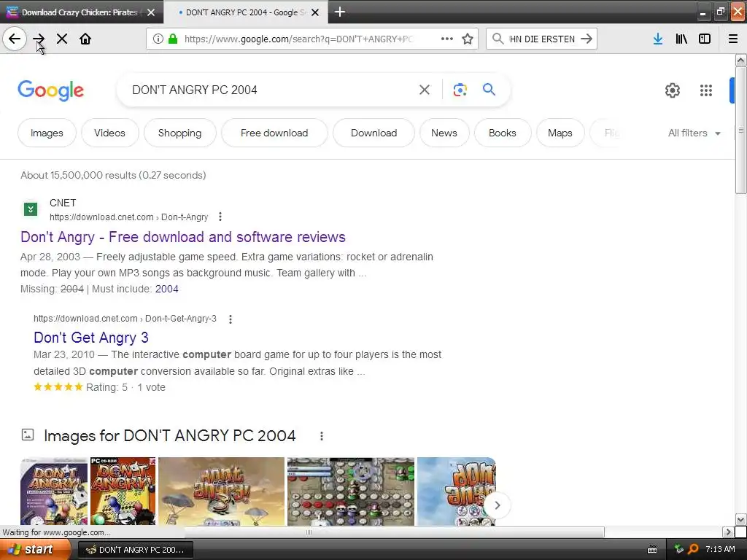Apply the Download filter chip
The height and width of the screenshot is (560, 747).
pyautogui.click(x=374, y=133)
